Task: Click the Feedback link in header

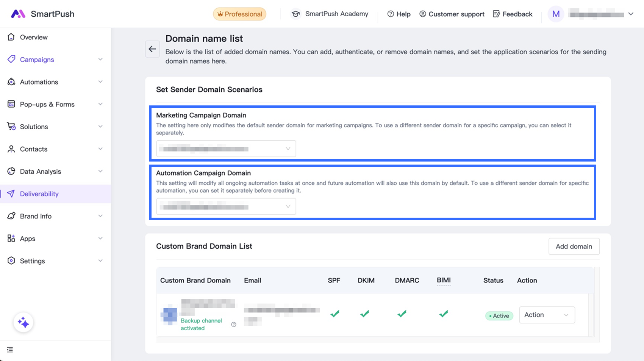Action: 513,14
